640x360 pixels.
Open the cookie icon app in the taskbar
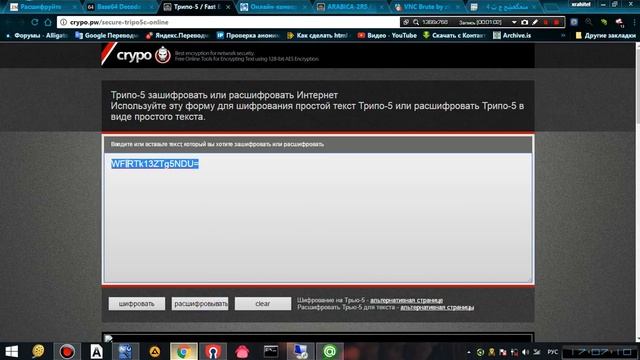click(x=38, y=351)
